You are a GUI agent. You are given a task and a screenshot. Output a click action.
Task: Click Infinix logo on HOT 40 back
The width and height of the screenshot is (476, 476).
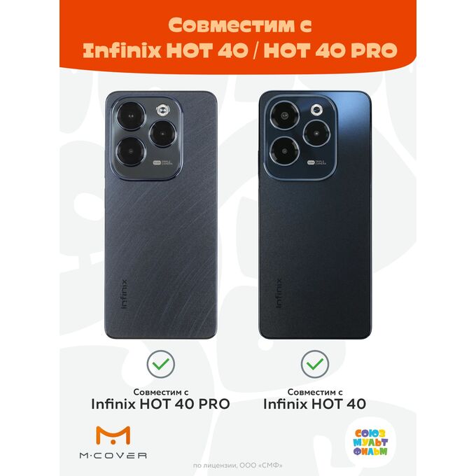(x=279, y=293)
